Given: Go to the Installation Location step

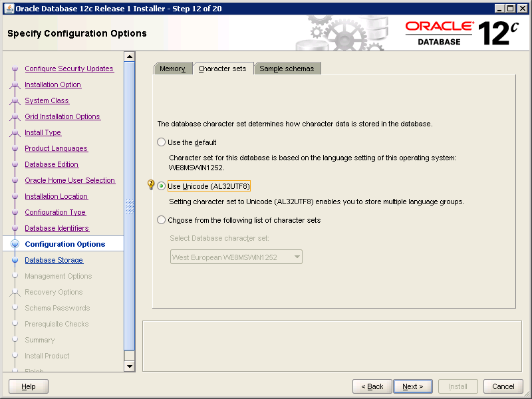Looking at the screenshot, I should coord(57,196).
